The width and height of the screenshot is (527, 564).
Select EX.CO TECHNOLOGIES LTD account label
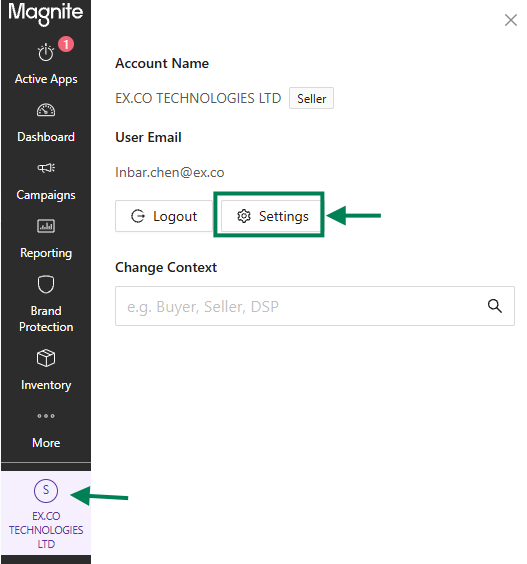46,530
